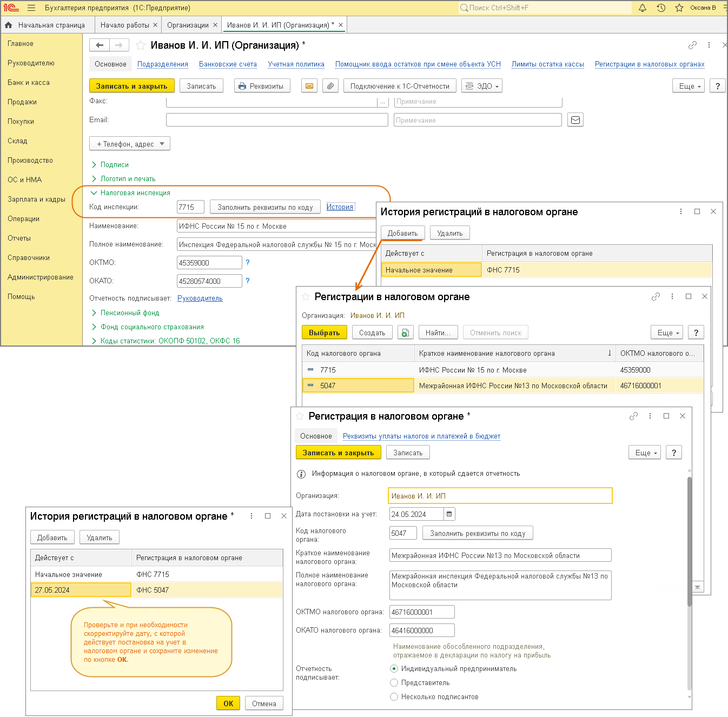
Task: Show ОКАТО help question mark
Action: 248,281
